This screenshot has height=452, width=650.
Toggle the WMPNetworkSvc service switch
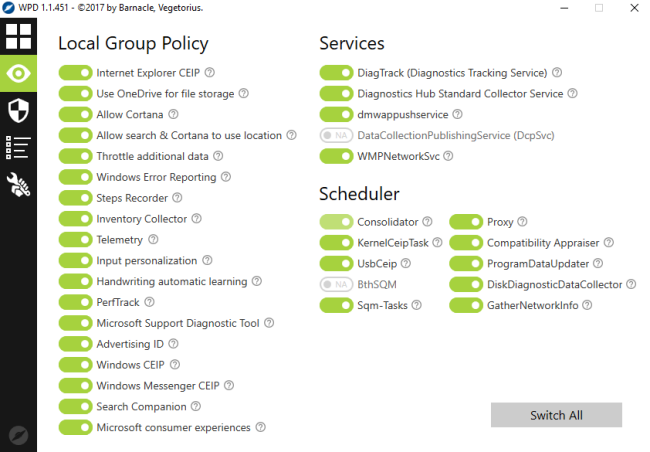pyautogui.click(x=336, y=156)
